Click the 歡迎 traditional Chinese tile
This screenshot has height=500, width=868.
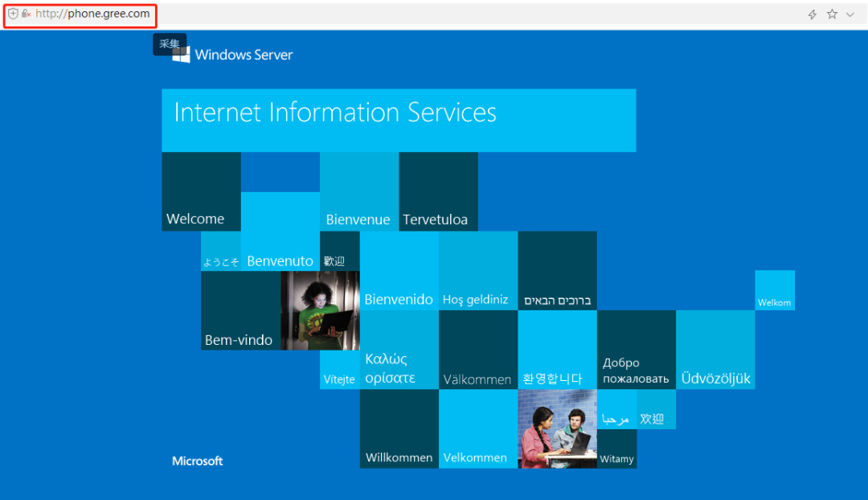click(x=340, y=252)
